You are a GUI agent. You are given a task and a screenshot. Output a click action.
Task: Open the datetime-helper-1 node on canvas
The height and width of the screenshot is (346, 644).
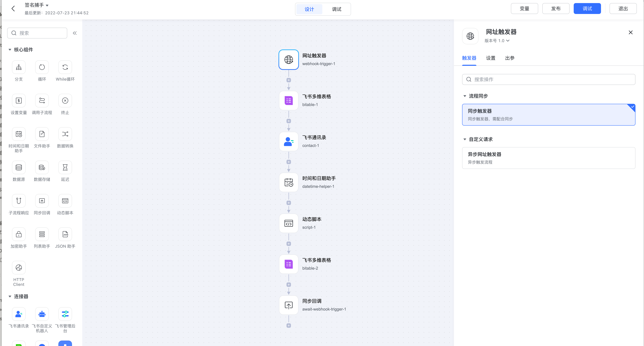pyautogui.click(x=289, y=183)
